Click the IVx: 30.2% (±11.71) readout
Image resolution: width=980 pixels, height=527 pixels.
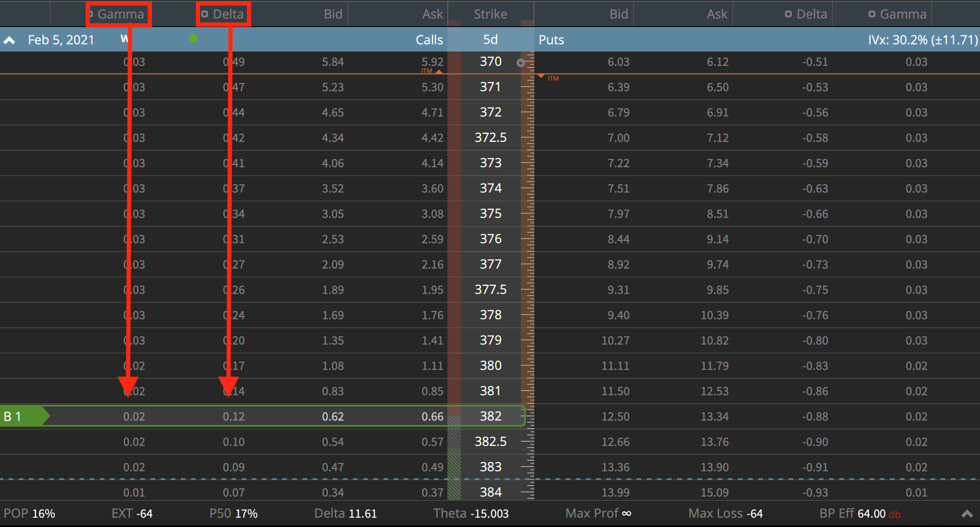point(923,40)
